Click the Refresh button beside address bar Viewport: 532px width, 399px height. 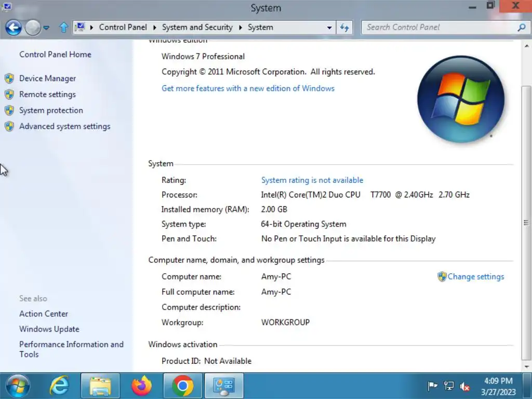click(x=345, y=28)
